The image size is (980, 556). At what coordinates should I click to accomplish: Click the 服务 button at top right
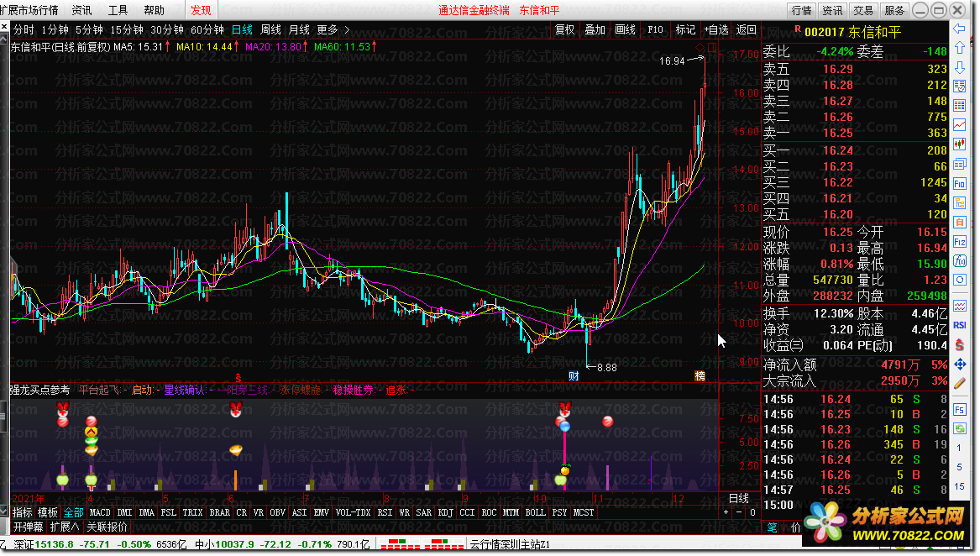click(x=894, y=10)
